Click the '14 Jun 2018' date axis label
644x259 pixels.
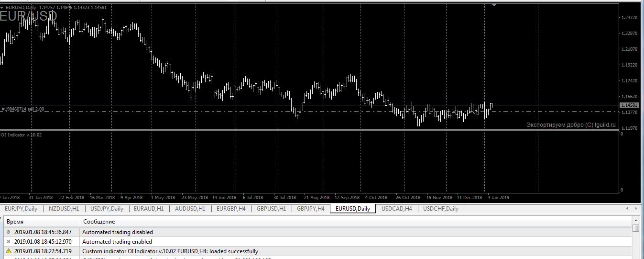pos(224,197)
